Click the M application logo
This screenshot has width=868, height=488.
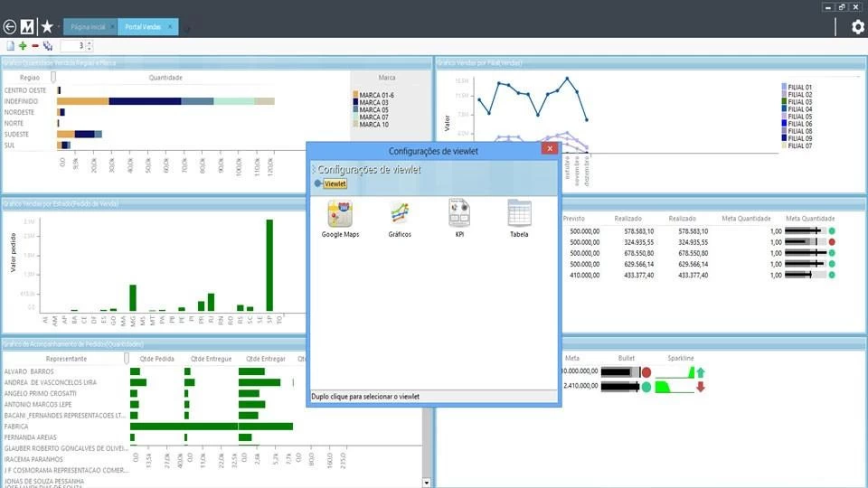point(28,27)
